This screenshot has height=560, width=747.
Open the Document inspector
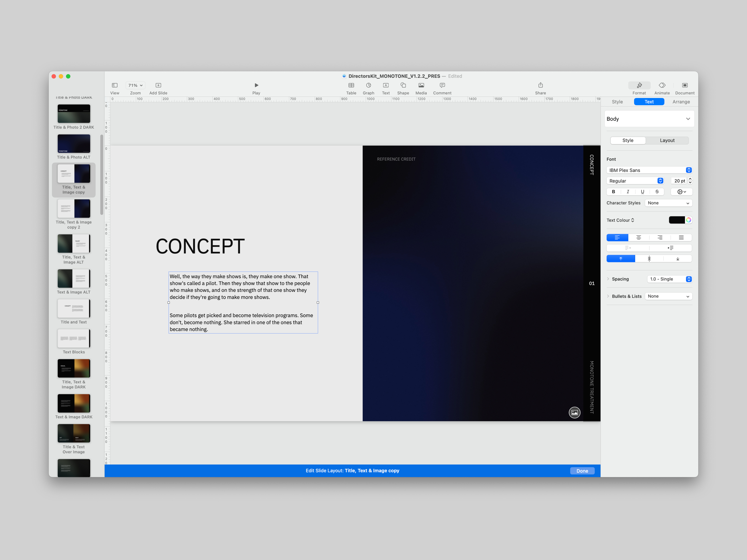(684, 85)
